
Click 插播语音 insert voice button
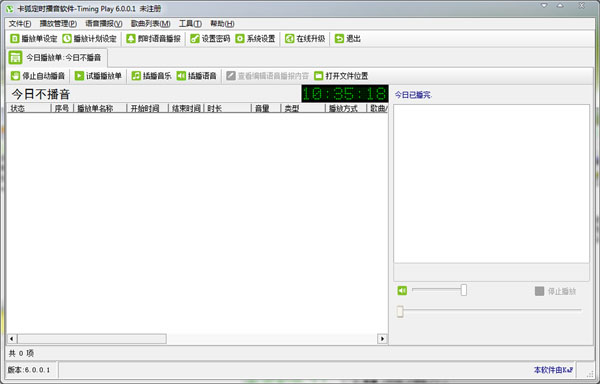(197, 76)
